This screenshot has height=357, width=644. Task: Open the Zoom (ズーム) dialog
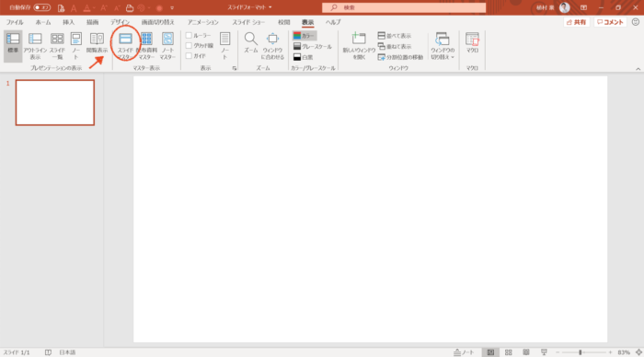[x=250, y=42]
